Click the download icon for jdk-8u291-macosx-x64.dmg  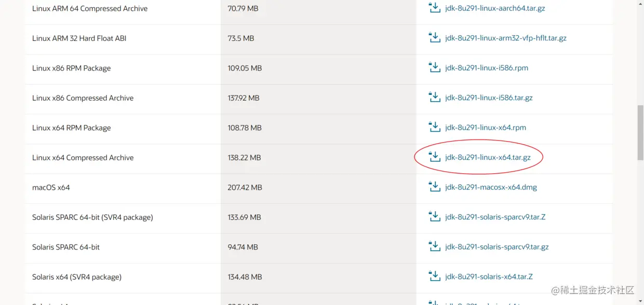click(x=434, y=186)
